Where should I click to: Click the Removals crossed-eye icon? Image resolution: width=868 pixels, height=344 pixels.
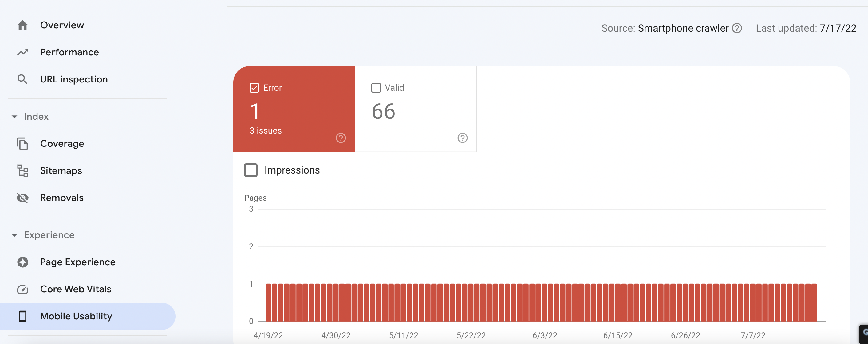point(22,198)
